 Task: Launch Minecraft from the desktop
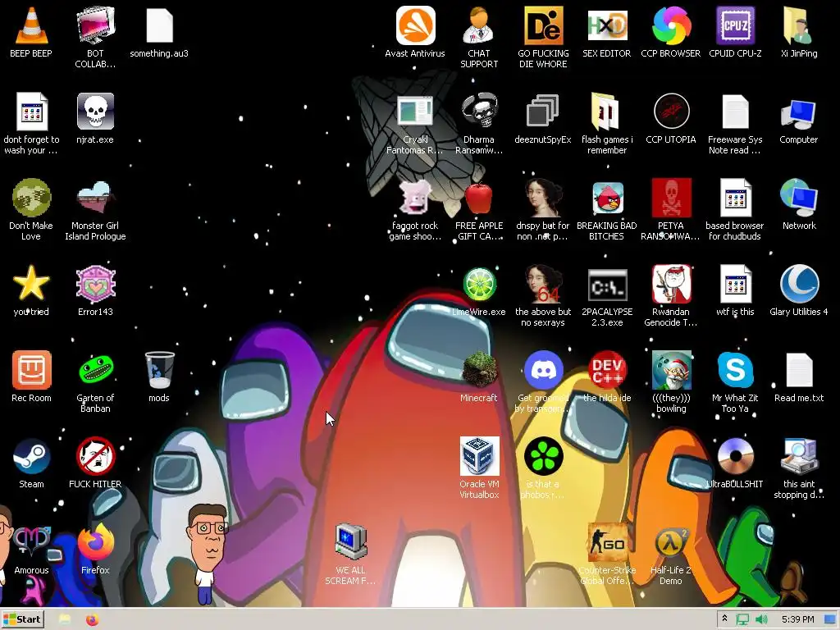479,370
